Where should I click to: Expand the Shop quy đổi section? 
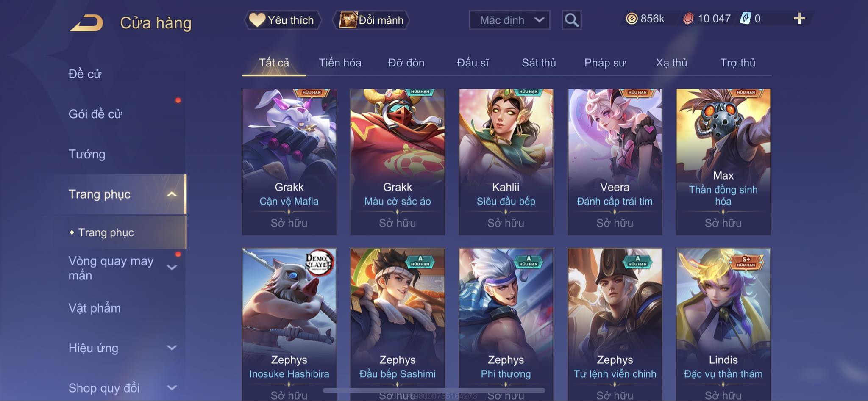pyautogui.click(x=172, y=388)
